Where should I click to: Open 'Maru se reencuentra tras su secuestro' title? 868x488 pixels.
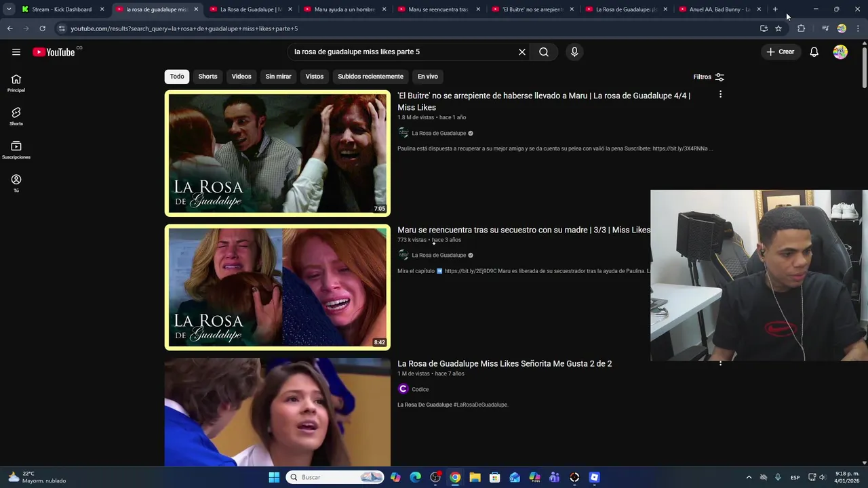click(524, 230)
